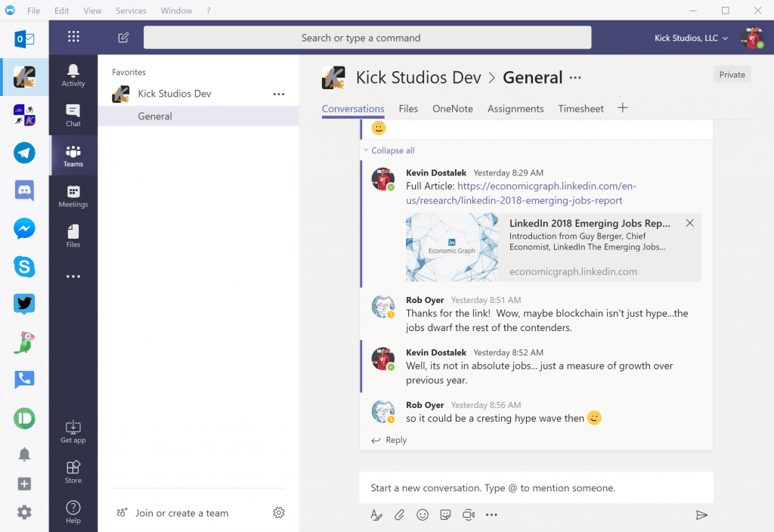This screenshot has width=774, height=532.
Task: Click the new chat compose icon
Action: point(123,38)
